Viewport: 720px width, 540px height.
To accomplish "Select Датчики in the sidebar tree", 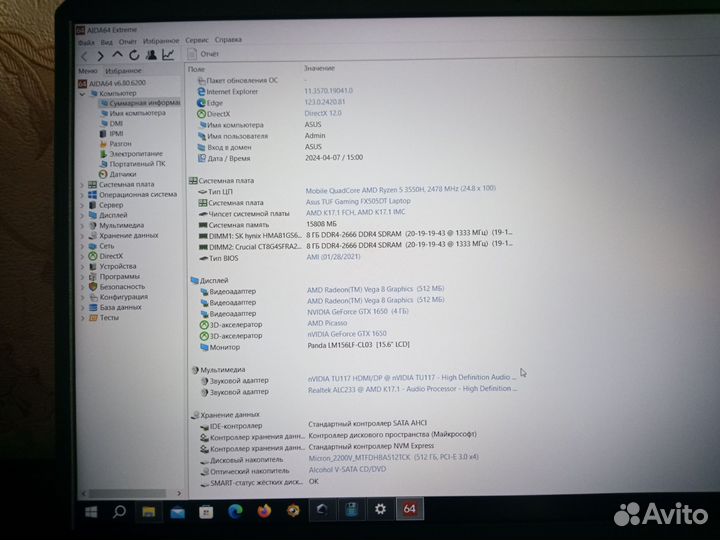I will click(x=123, y=174).
